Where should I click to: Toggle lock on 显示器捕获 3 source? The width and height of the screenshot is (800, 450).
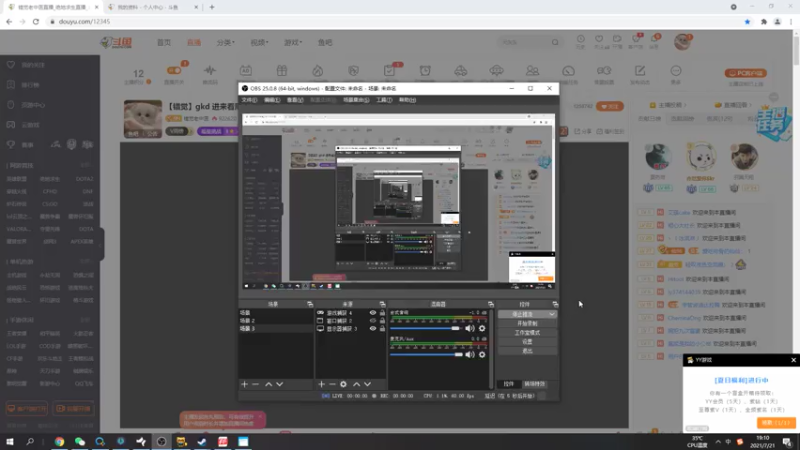point(382,329)
